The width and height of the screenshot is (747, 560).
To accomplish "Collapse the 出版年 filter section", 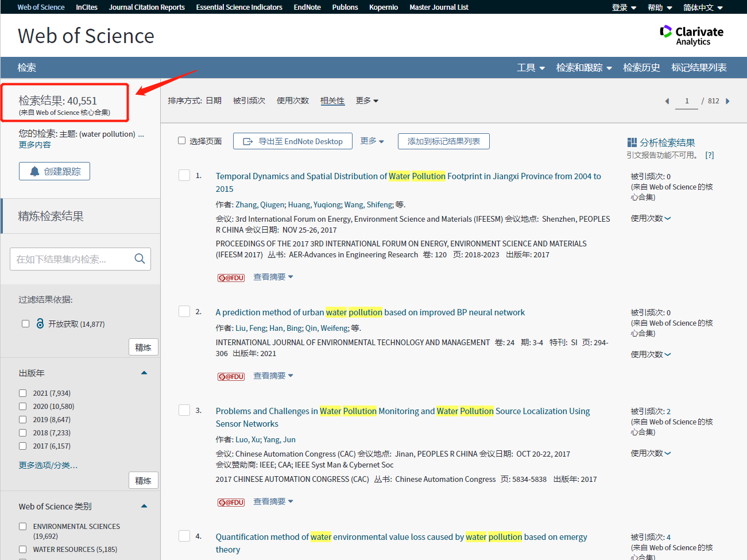I will point(144,373).
